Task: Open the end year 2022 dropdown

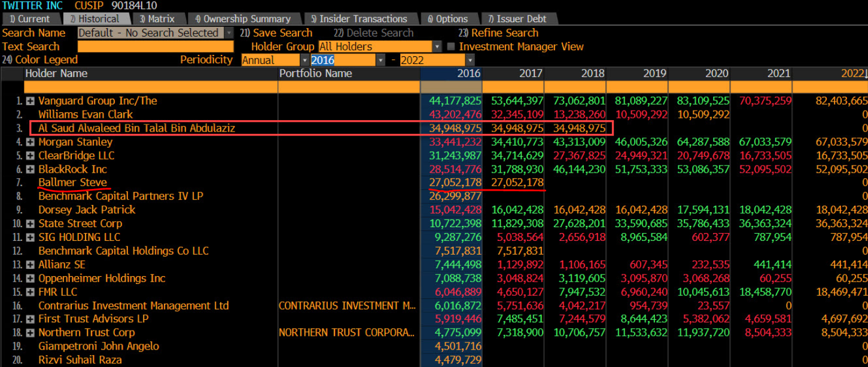Action: [470, 60]
